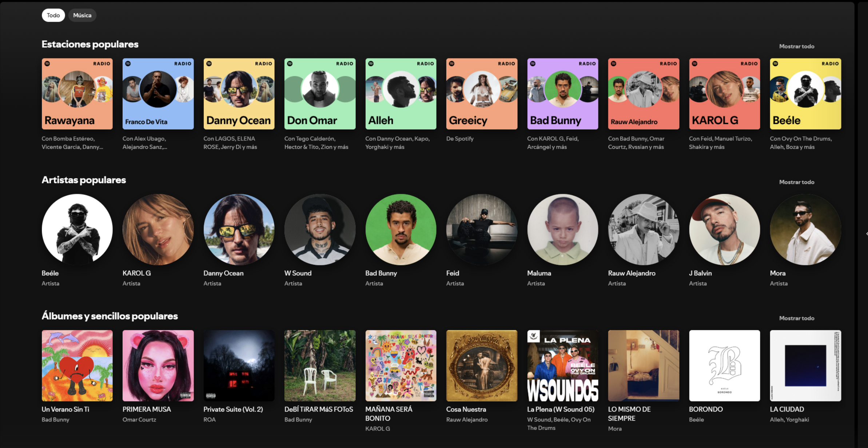This screenshot has width=868, height=448.
Task: Open Bad Bunny artist profile picture
Action: pyautogui.click(x=401, y=229)
